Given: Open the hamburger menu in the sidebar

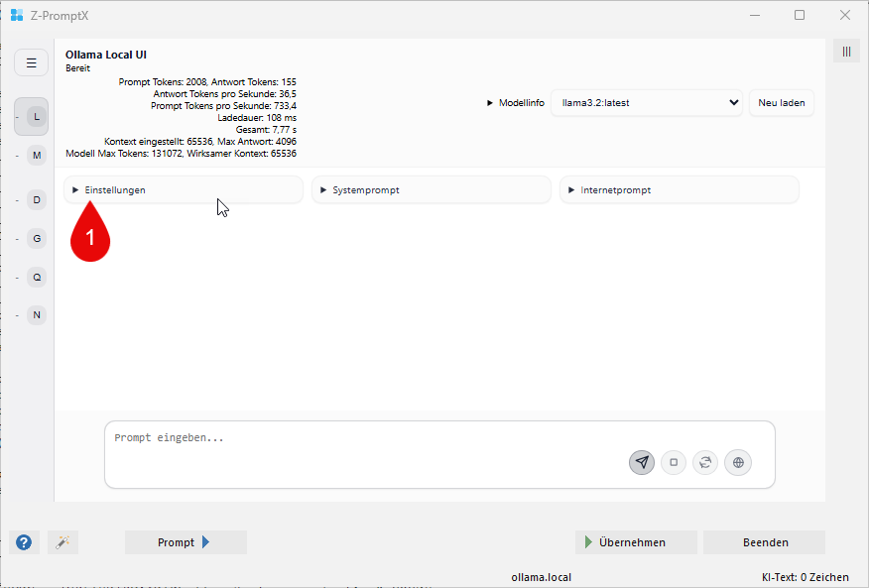Looking at the screenshot, I should [x=31, y=63].
